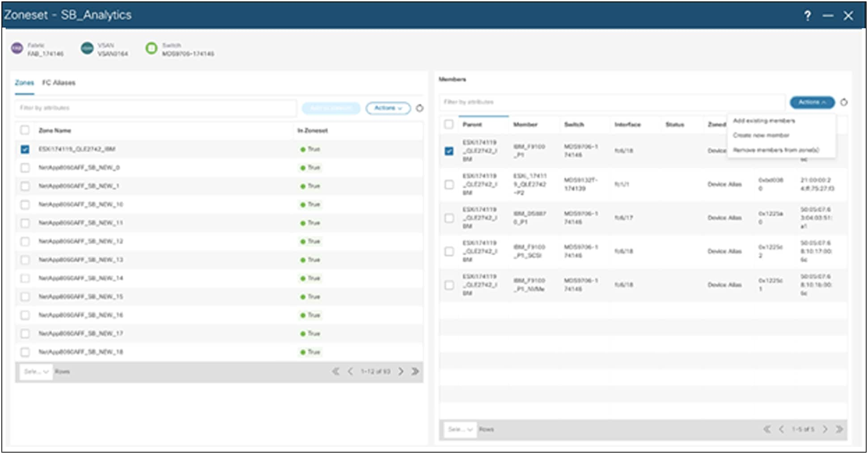This screenshot has height=454, width=868.
Task: Refresh the Members table
Action: (843, 102)
